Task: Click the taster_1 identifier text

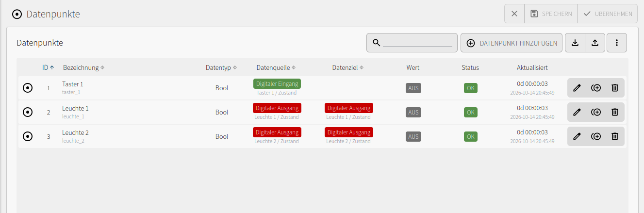Action: point(71,92)
